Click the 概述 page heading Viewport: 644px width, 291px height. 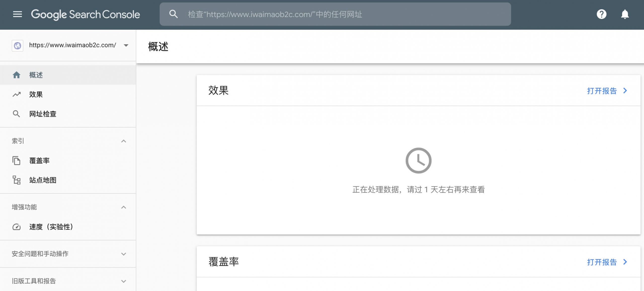(x=158, y=47)
